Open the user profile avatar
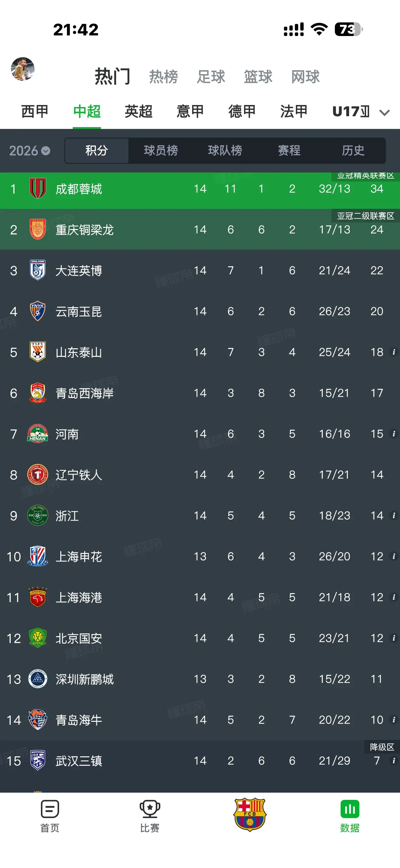The image size is (400, 868). pos(23,69)
